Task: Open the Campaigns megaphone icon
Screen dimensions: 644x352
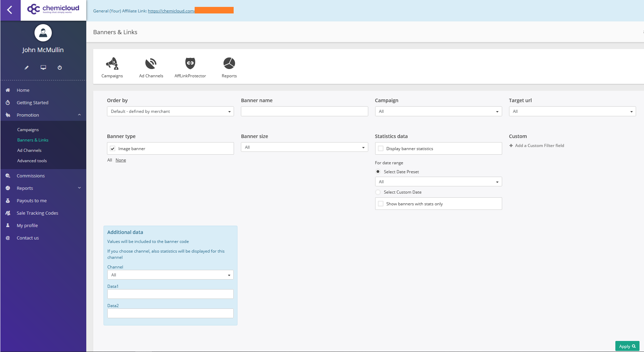Action: tap(112, 64)
